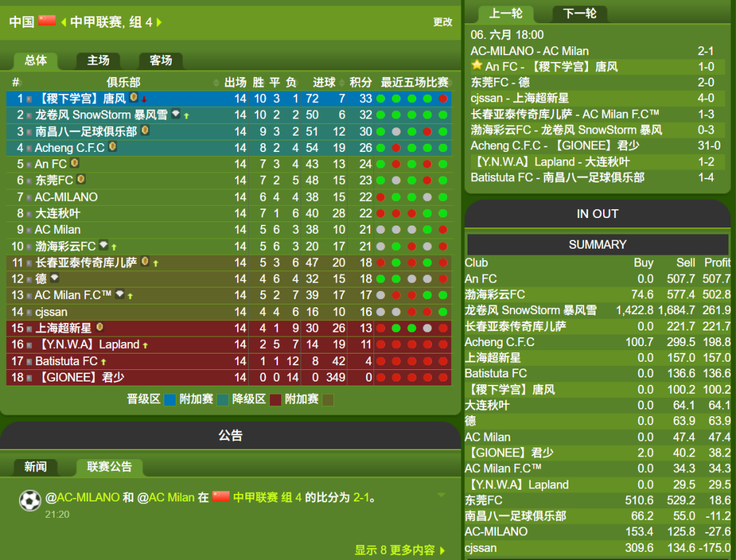Click the up arrow beside Batistuta FC in the table

[x=104, y=362]
